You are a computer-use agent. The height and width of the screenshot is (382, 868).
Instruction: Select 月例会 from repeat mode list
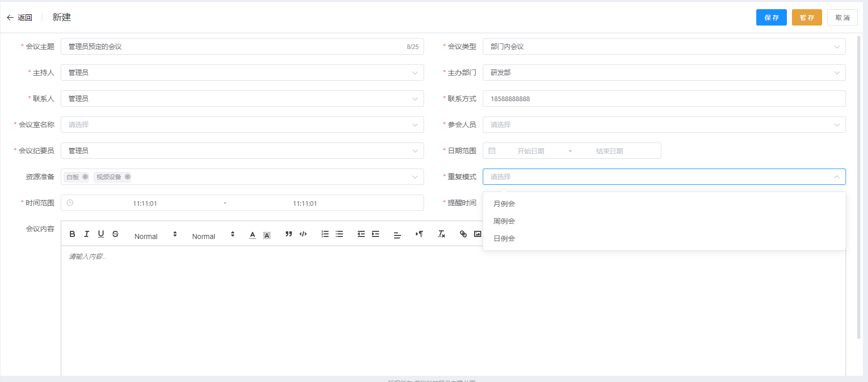click(x=504, y=204)
